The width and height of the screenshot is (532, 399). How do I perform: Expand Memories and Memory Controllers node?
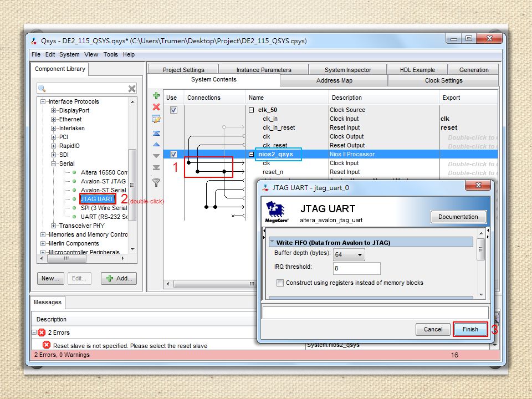coord(43,234)
